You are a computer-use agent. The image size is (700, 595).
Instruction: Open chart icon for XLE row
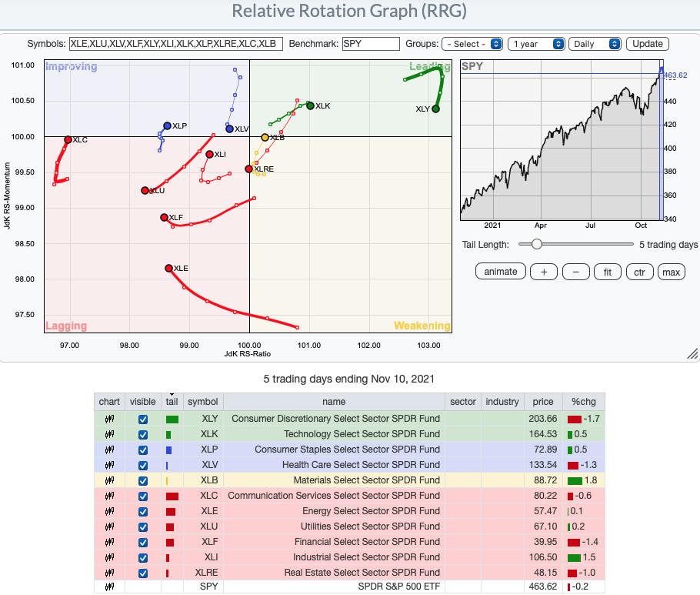pyautogui.click(x=109, y=511)
